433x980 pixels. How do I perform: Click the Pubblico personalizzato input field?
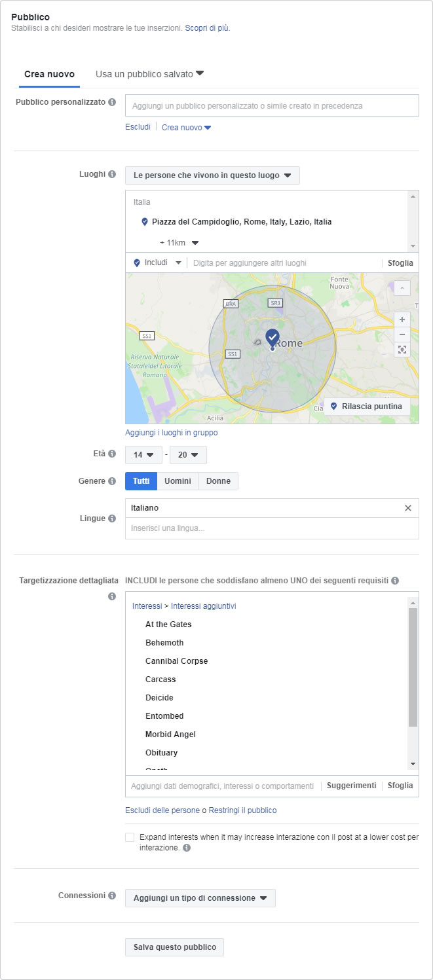coord(272,105)
